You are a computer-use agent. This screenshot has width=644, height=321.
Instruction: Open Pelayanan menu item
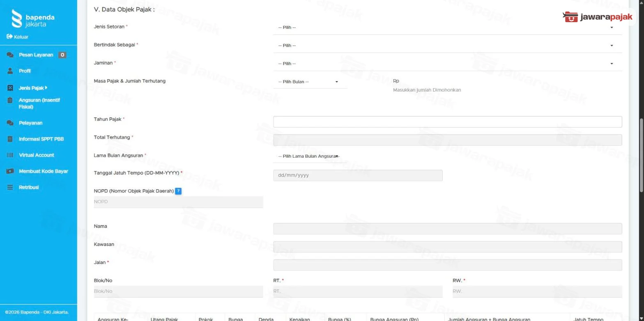point(30,123)
